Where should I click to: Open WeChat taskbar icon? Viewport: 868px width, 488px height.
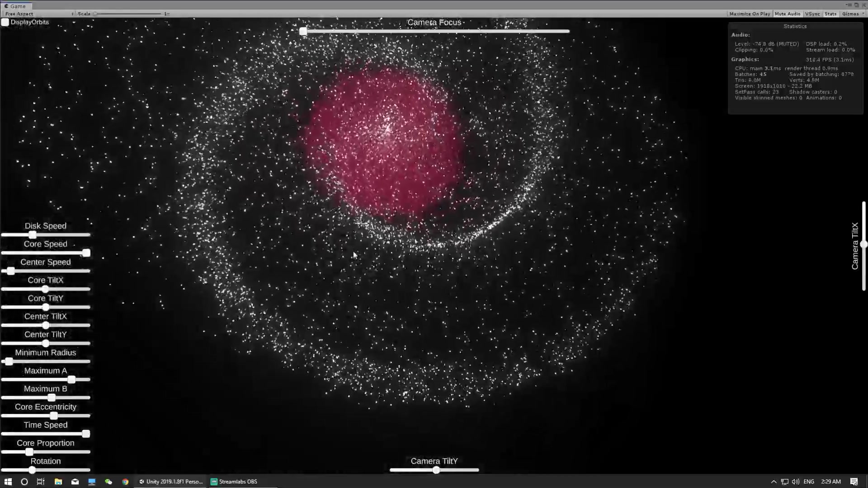[108, 482]
